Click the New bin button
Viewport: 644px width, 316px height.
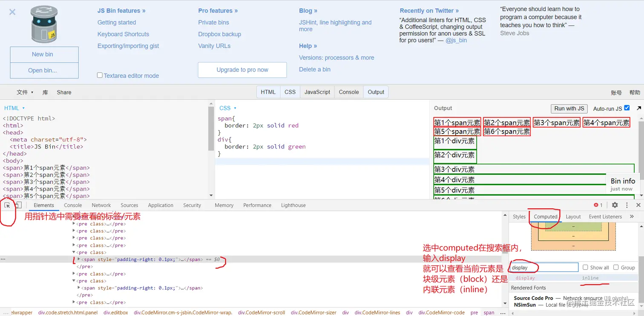[44, 54]
